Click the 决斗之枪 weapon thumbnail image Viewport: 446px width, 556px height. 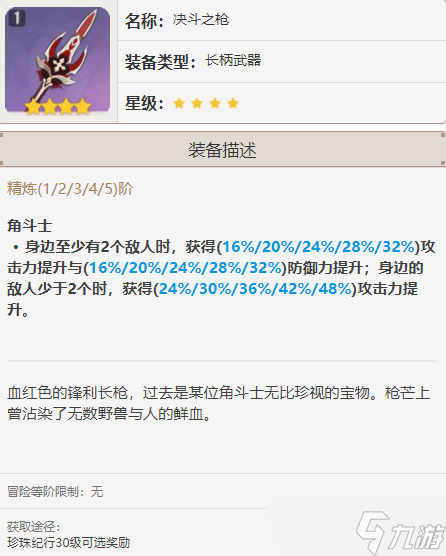point(57,60)
